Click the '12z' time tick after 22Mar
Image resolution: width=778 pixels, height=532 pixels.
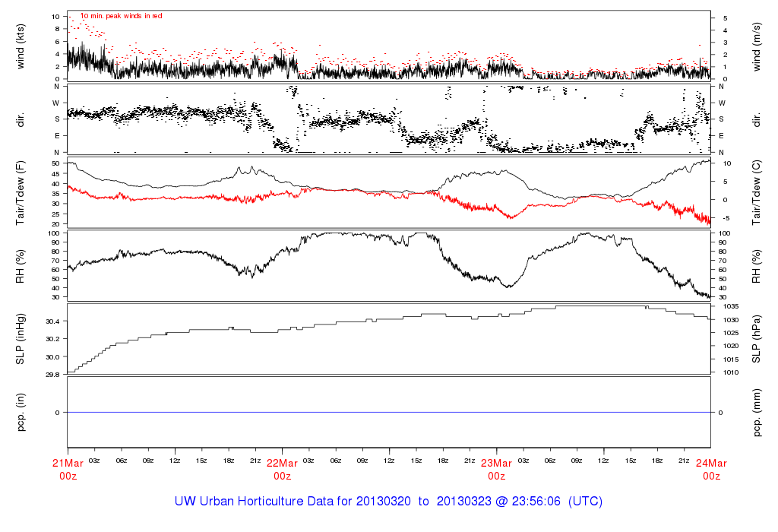389,461
